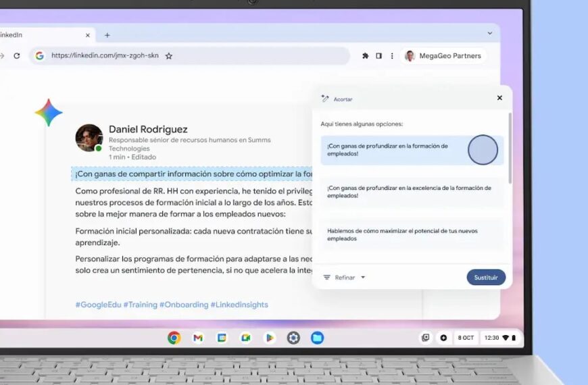Select option 'excelencia de la formación de empleados'
588x385 pixels.
[x=412, y=192]
